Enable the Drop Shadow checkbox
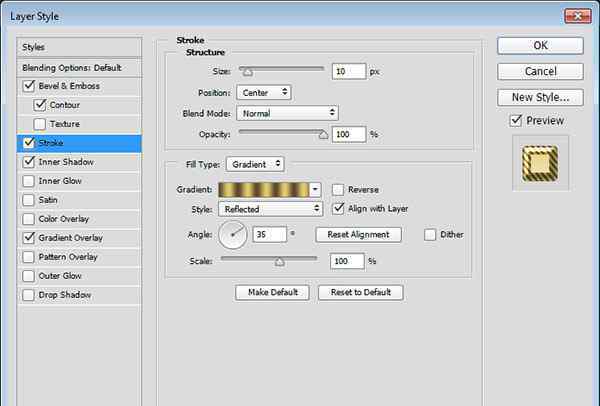 click(29, 295)
